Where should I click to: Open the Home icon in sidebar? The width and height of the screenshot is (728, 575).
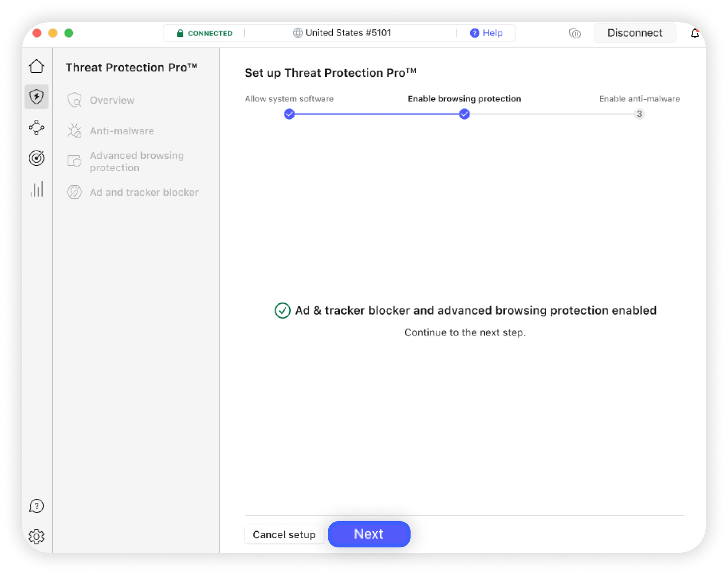coord(37,66)
